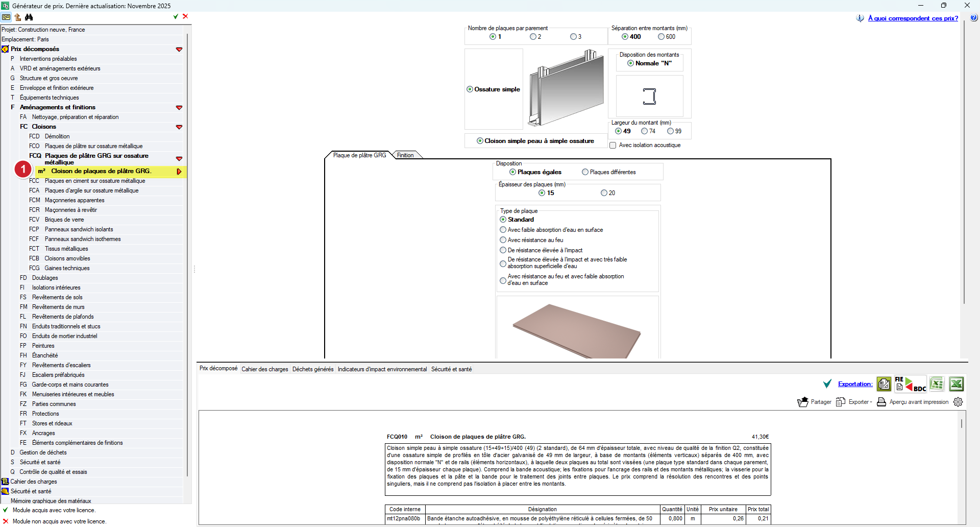Click Aperçu avant impression label
The width and height of the screenshot is (980, 527).
click(x=919, y=402)
